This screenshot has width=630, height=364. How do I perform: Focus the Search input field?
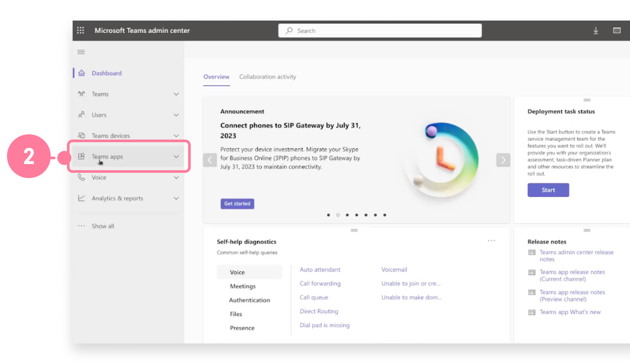tap(380, 31)
